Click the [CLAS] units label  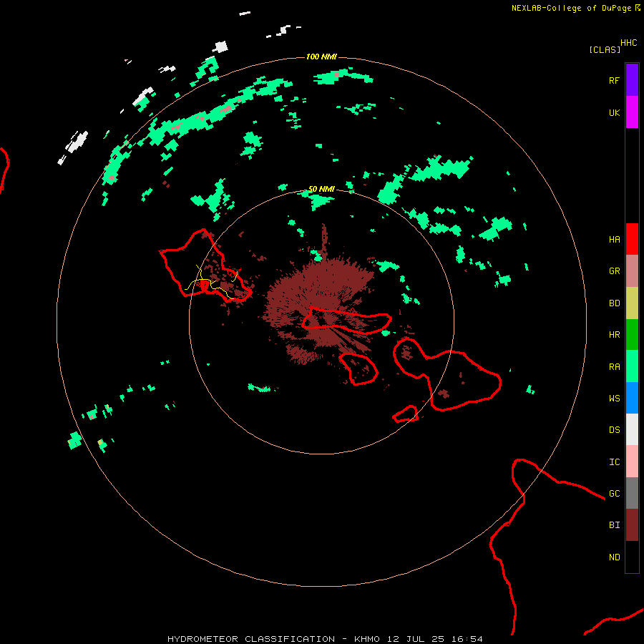pyautogui.click(x=605, y=49)
